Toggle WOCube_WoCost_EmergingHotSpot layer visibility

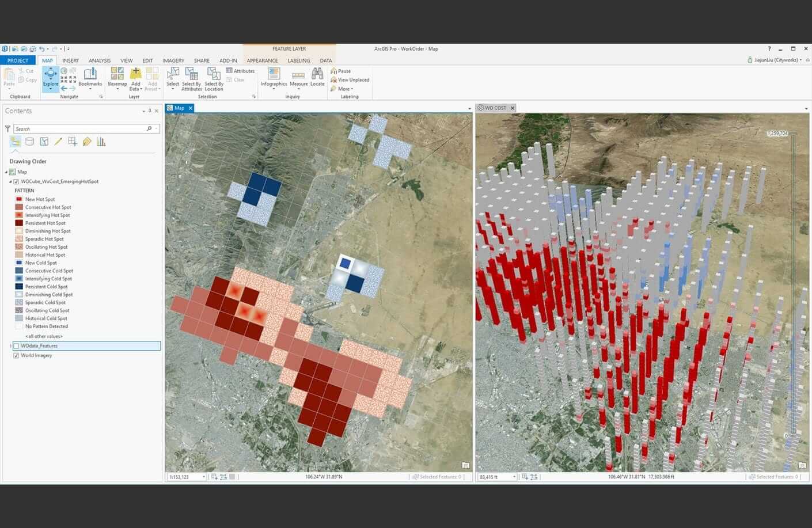tap(16, 181)
